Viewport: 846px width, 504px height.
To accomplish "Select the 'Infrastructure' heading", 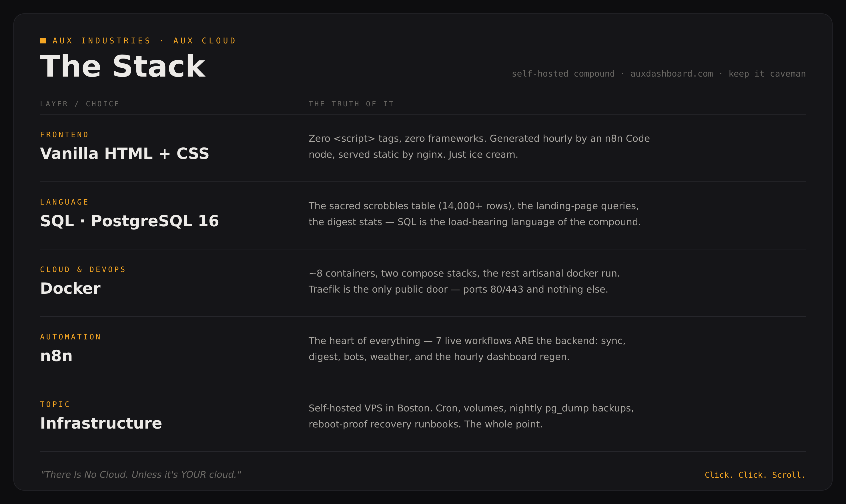I will [x=101, y=423].
